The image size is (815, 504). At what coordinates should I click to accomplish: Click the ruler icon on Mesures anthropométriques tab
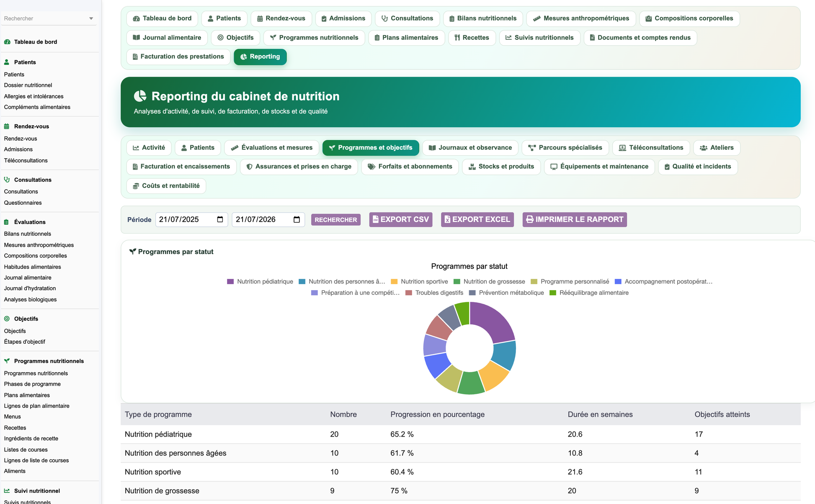point(536,18)
